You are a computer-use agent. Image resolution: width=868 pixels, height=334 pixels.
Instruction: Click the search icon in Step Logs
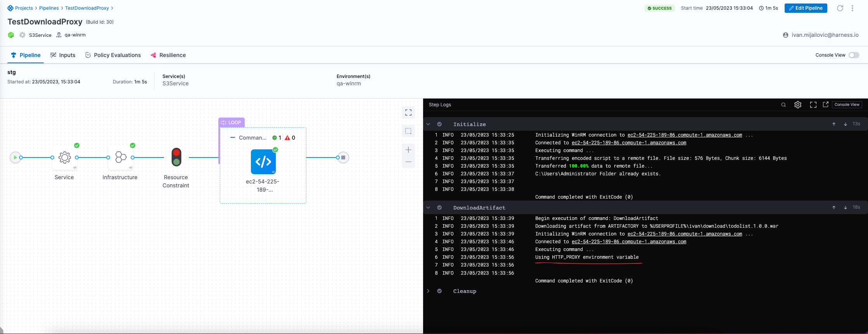[783, 105]
